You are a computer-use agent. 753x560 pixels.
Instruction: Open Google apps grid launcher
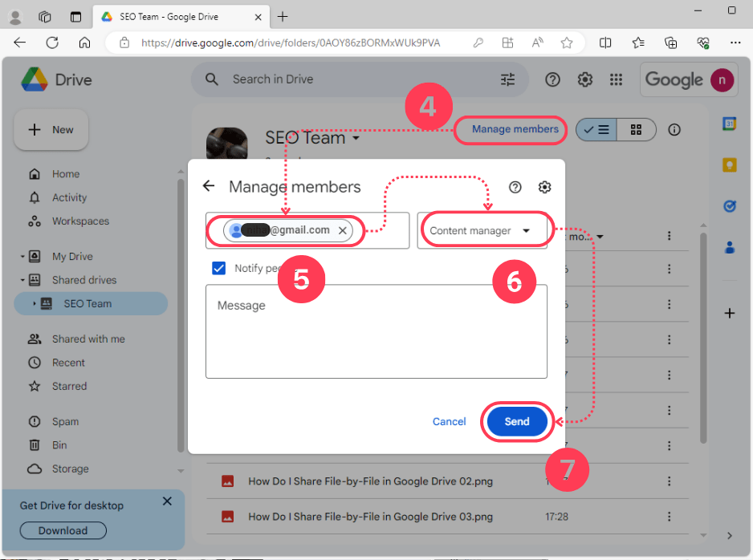[616, 79]
